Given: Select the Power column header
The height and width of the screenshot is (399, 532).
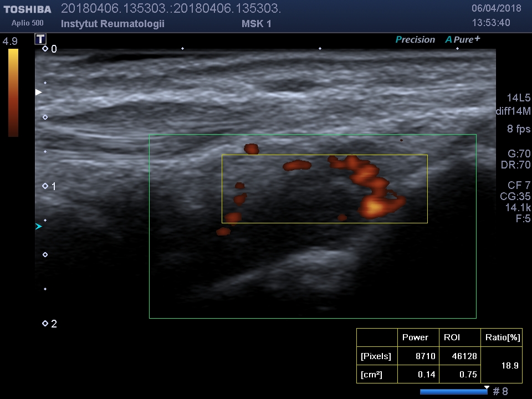Looking at the screenshot, I should pyautogui.click(x=415, y=337).
